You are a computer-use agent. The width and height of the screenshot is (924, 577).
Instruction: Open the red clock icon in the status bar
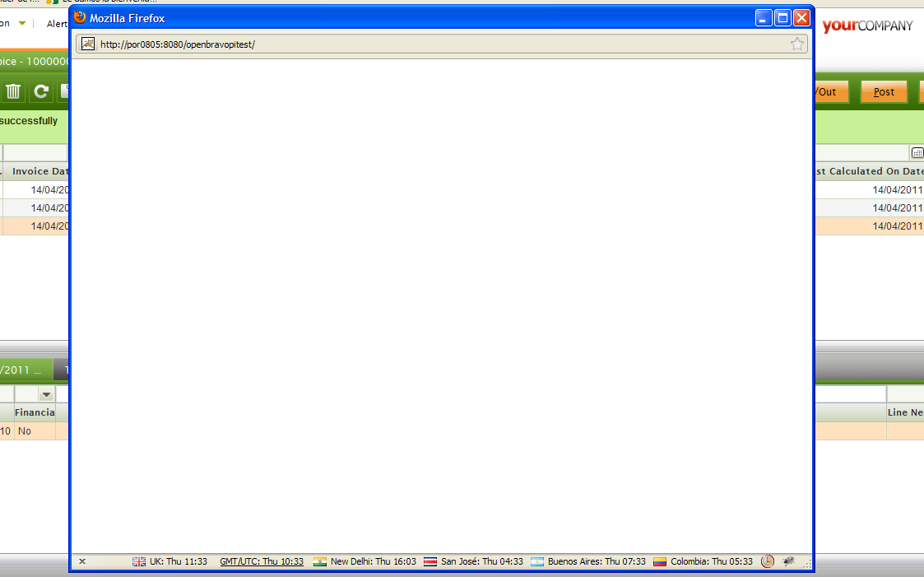click(x=767, y=561)
